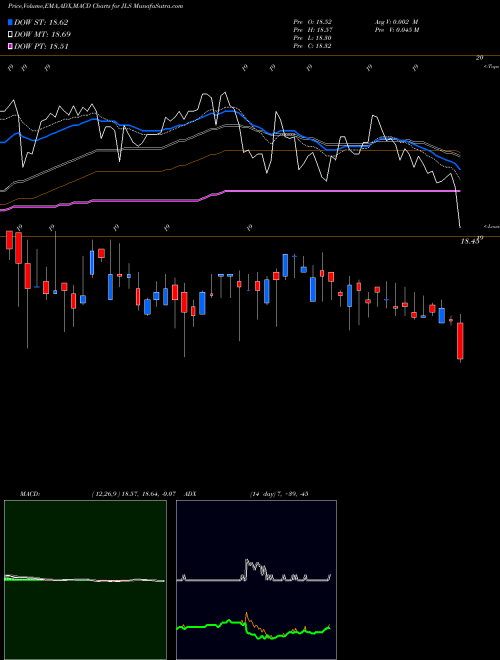Click the white DOW MT legend swatch
Screen dimensions: 500x660
pos(10,35)
